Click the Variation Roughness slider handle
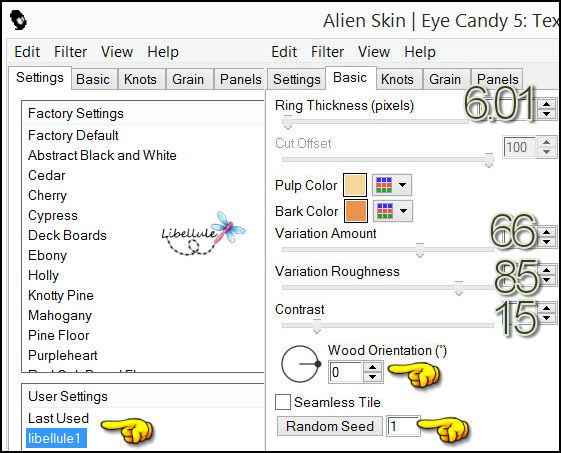This screenshot has height=453, width=561. (x=458, y=288)
